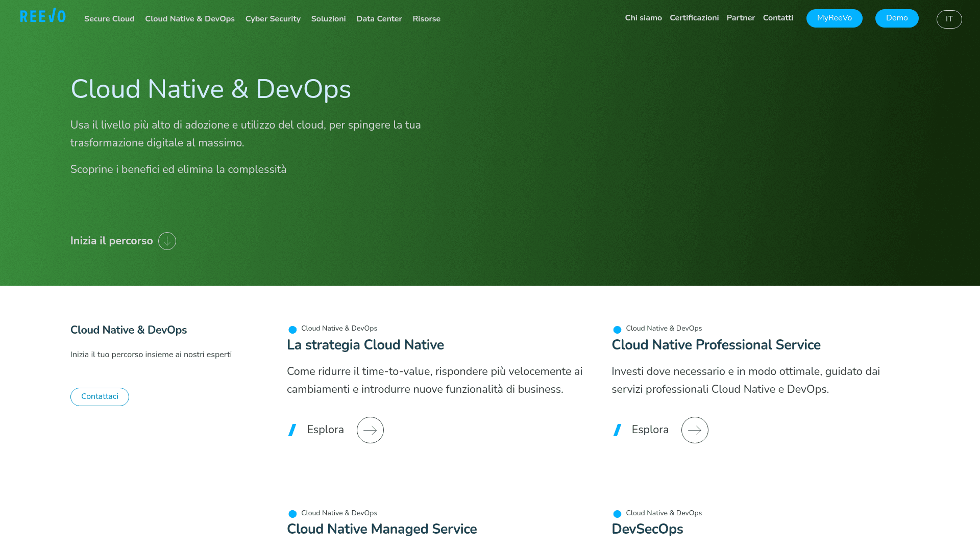980x551 pixels.
Task: Click the "Cloud Native Managed Service" heading
Action: (x=382, y=530)
